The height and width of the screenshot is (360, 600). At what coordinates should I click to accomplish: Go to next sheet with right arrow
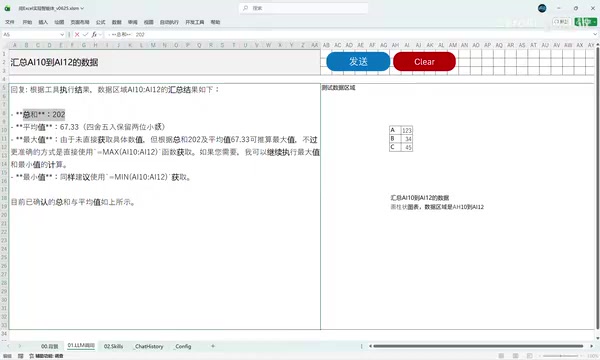tap(20, 346)
